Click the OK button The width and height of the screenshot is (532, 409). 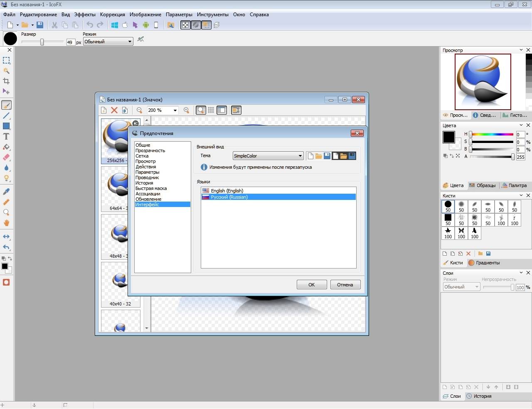[312, 285]
